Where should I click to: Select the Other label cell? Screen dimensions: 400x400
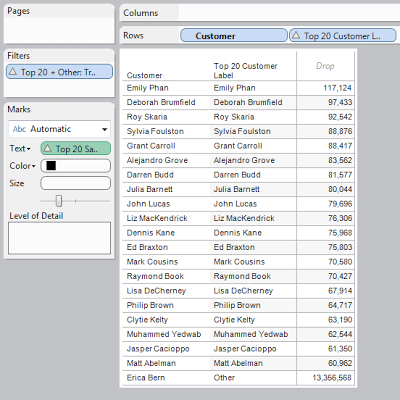tap(224, 378)
